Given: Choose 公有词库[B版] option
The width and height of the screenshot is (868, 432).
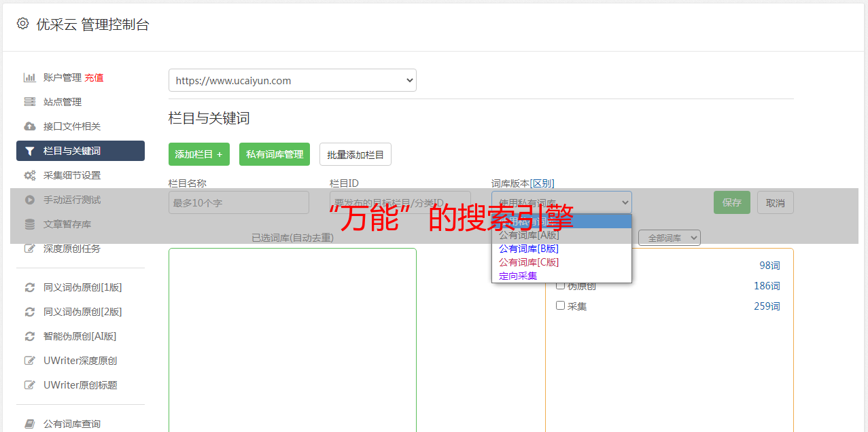Looking at the screenshot, I should pos(561,249).
